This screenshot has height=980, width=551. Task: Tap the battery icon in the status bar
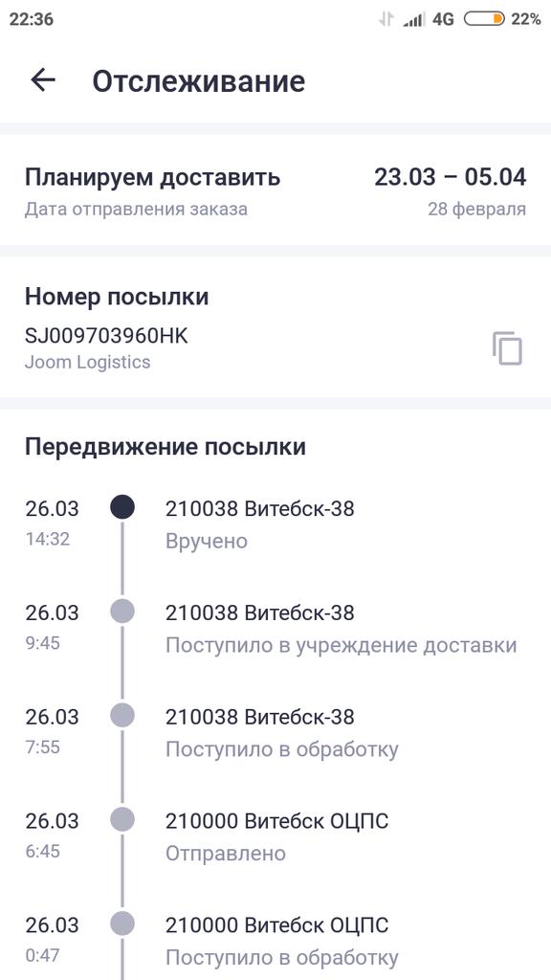click(484, 19)
